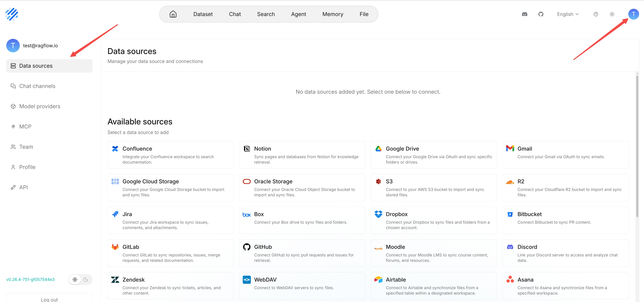Select Model providers in the sidebar
Image resolution: width=644 pixels, height=302 pixels.
coord(49,106)
